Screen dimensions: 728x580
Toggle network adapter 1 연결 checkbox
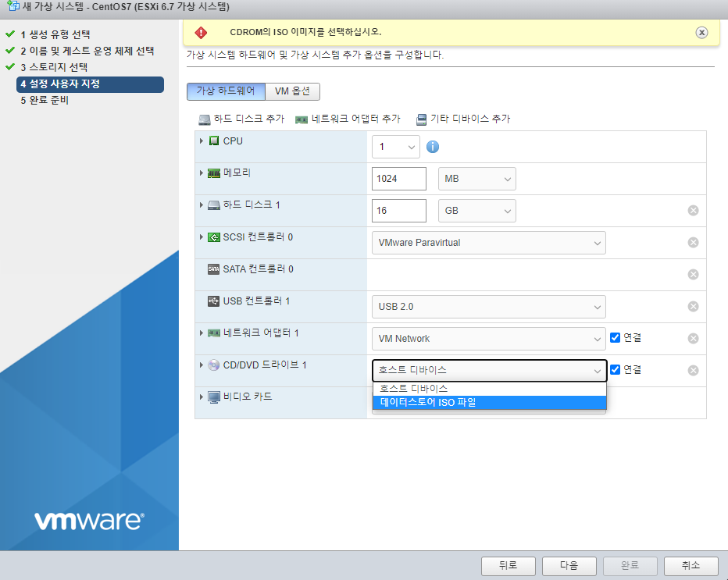point(616,338)
